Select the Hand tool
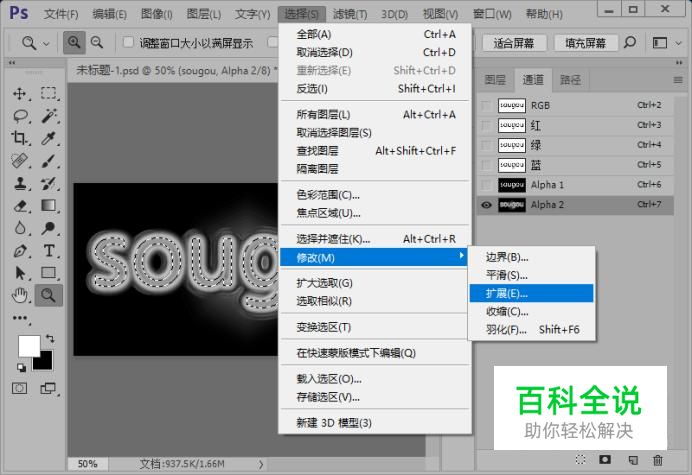The height and width of the screenshot is (475, 692). [20, 295]
